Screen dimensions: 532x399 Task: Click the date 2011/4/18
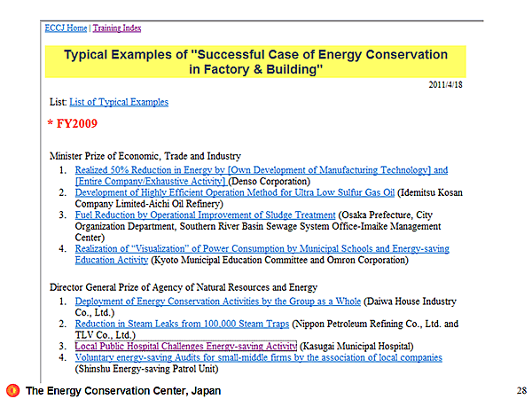(445, 84)
